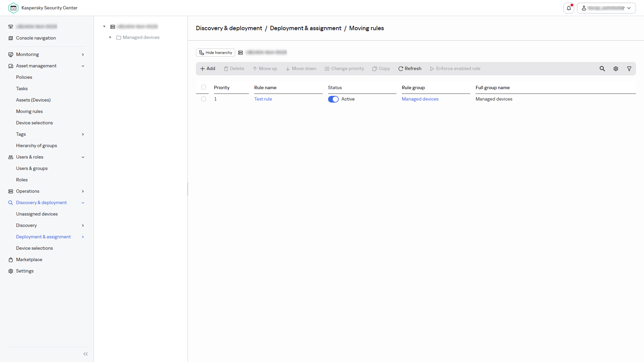Click the Deployment & assignment breadcrumb
Image resolution: width=644 pixels, height=362 pixels.
coord(306,28)
